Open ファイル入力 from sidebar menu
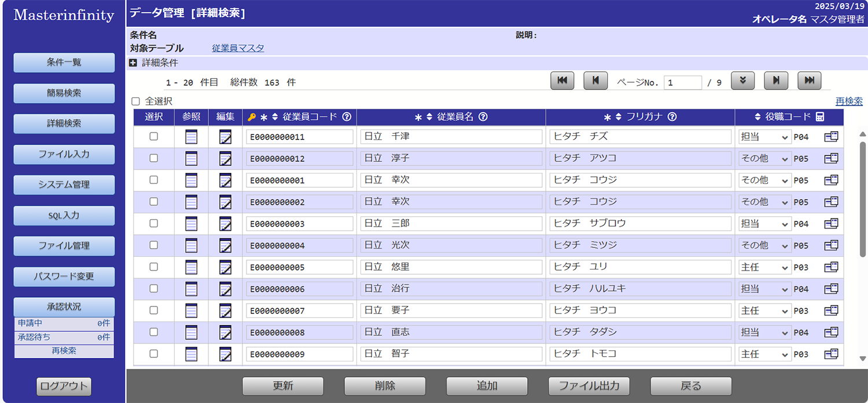The height and width of the screenshot is (403, 868). (x=64, y=154)
